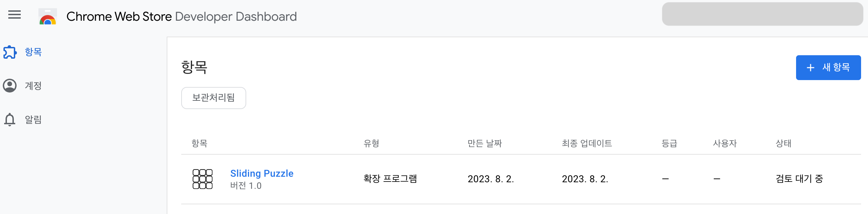The height and width of the screenshot is (214, 868).
Task: Click the Chrome Web Store logo
Action: point(48,17)
